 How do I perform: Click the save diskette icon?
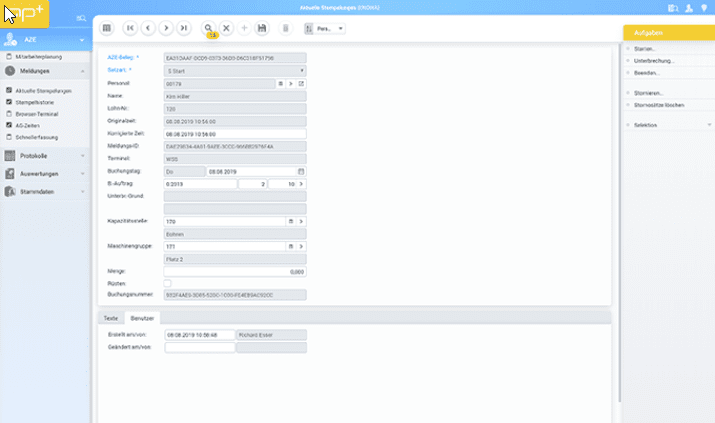262,29
